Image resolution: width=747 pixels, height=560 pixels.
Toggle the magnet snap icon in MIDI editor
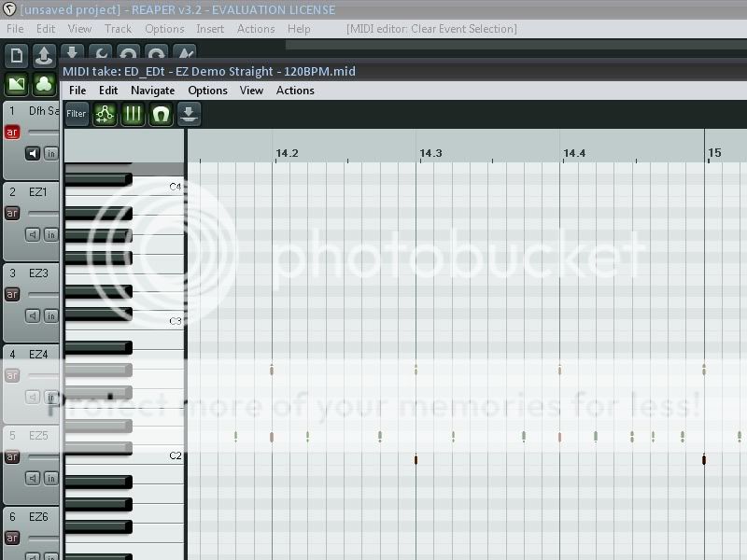162,114
